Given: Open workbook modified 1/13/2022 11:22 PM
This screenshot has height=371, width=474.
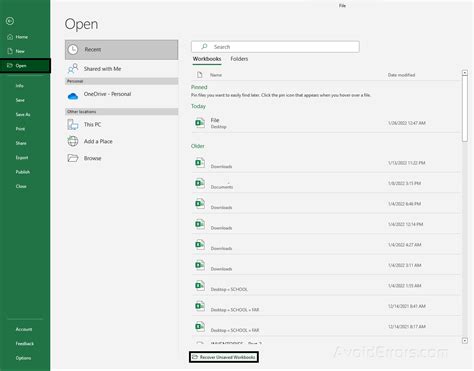Looking at the screenshot, I should click(x=326, y=163).
